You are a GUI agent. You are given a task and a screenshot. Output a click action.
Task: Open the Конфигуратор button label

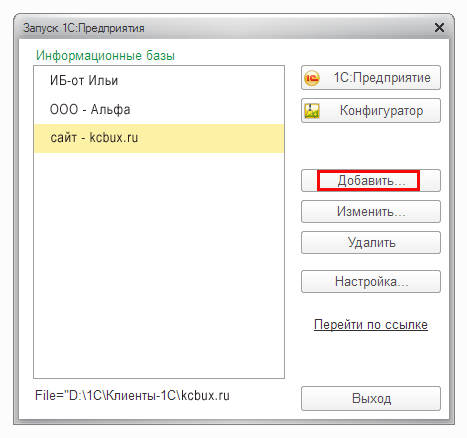[x=381, y=111]
